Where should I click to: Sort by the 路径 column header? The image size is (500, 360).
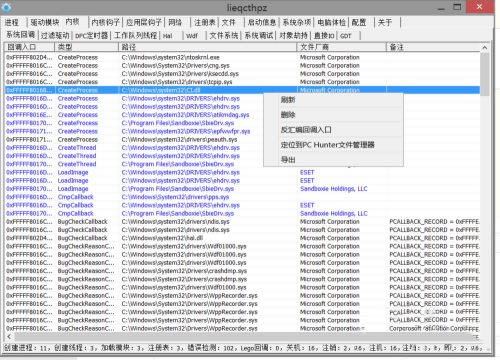coord(207,47)
